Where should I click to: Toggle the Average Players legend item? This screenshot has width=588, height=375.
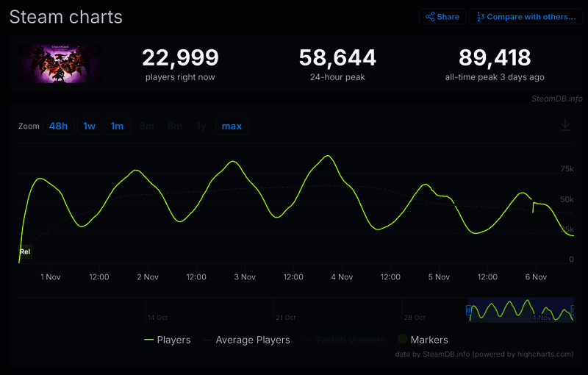point(252,340)
